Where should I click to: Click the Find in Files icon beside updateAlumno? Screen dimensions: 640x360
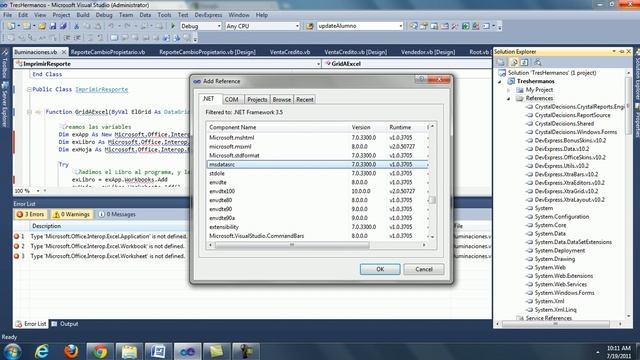point(310,26)
